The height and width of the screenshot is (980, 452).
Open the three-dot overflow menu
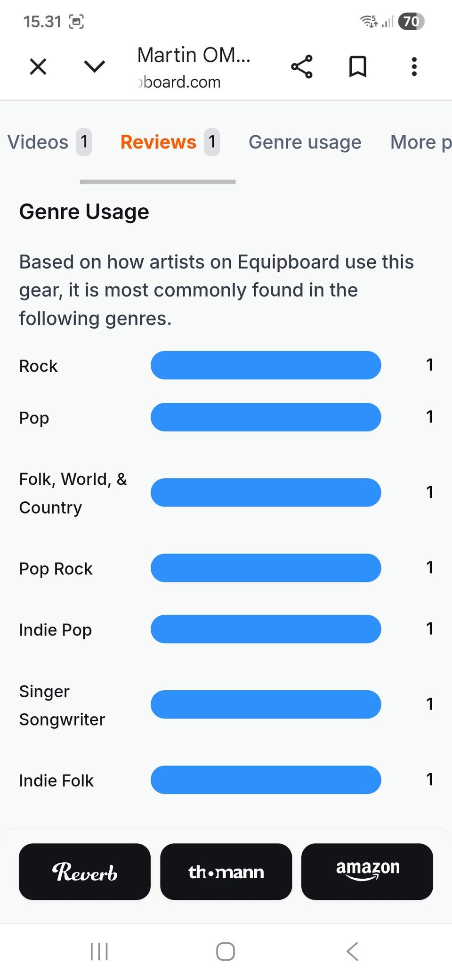click(x=414, y=66)
